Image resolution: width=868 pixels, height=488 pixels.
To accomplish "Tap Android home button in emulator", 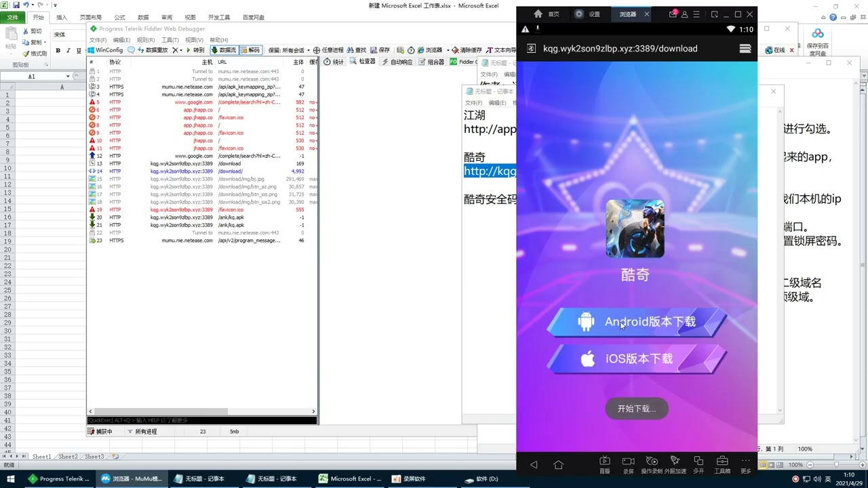I will tap(559, 464).
